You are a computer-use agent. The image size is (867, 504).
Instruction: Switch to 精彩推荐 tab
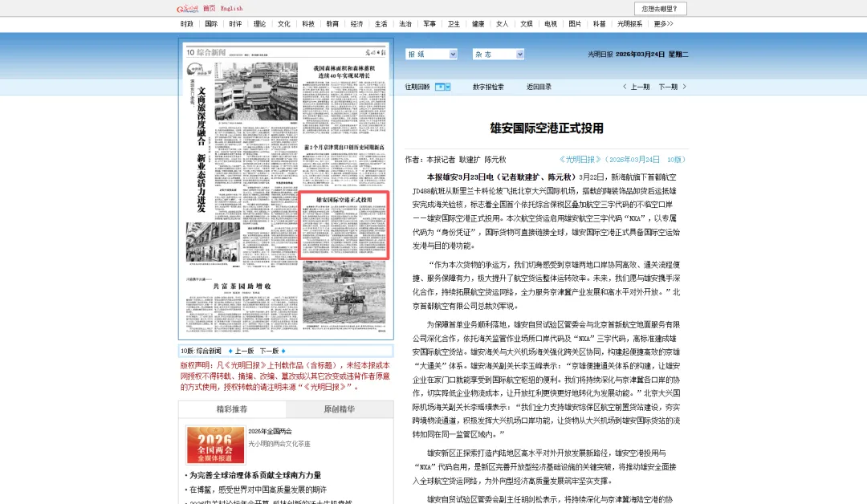tap(232, 409)
